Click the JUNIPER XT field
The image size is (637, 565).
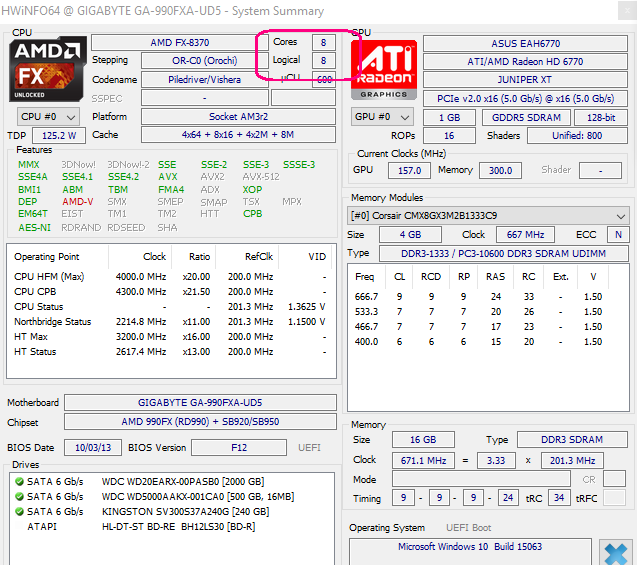point(525,80)
